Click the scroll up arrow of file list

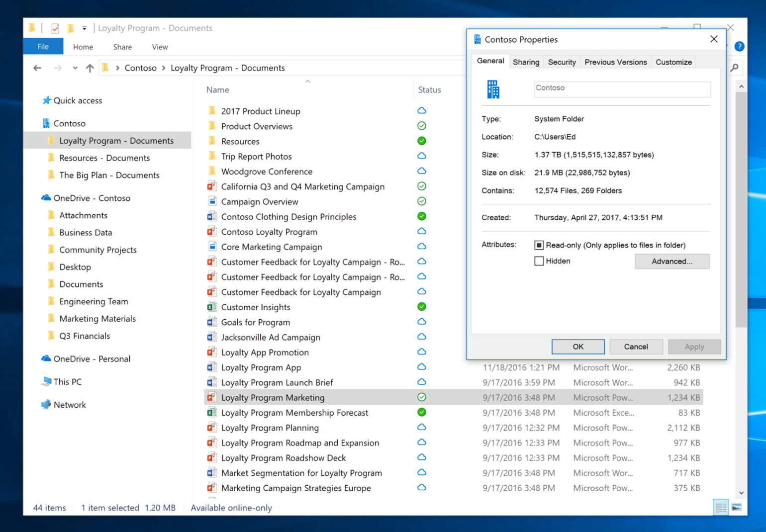741,87
